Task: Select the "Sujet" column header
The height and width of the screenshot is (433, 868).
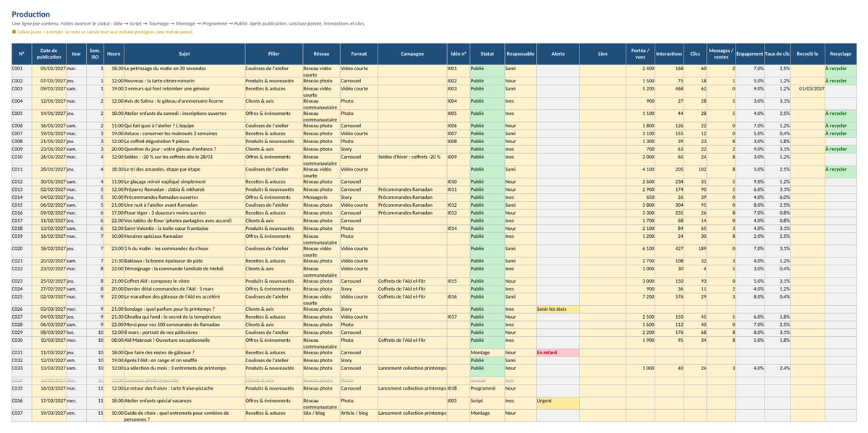Action: point(184,53)
